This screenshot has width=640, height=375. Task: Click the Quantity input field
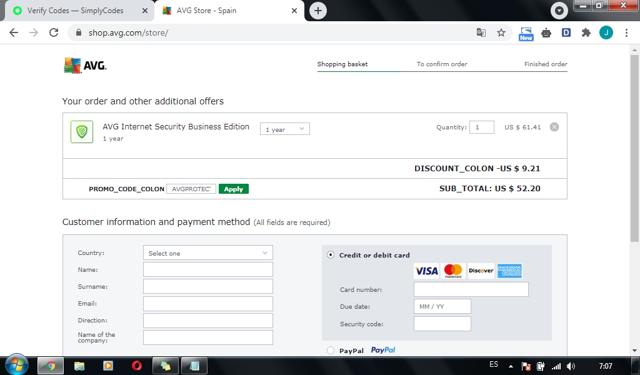click(482, 127)
